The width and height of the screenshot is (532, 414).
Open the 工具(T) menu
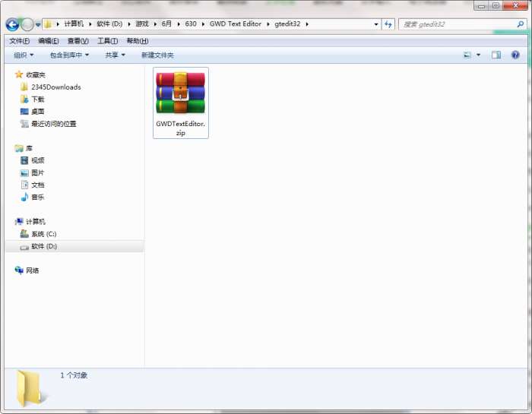[x=107, y=41]
